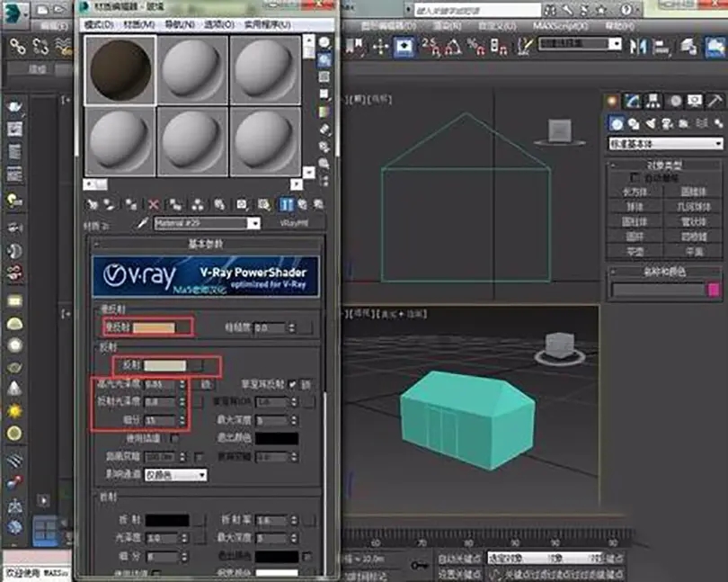Click the magenta object color swatch
The width and height of the screenshot is (728, 582).
pyautogui.click(x=714, y=290)
